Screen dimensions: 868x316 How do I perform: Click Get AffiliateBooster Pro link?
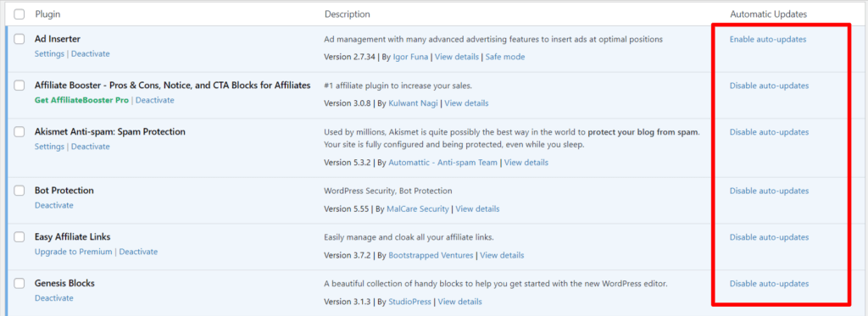tap(81, 100)
